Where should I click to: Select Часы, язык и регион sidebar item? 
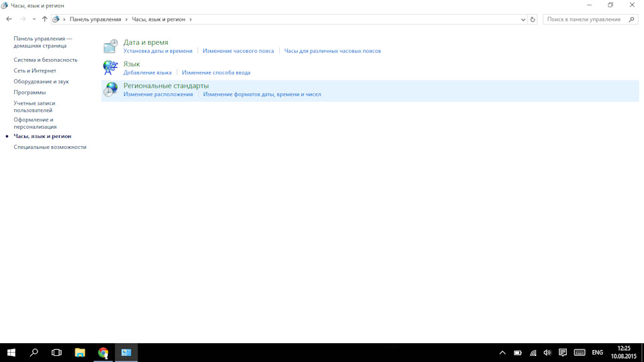pyautogui.click(x=42, y=136)
